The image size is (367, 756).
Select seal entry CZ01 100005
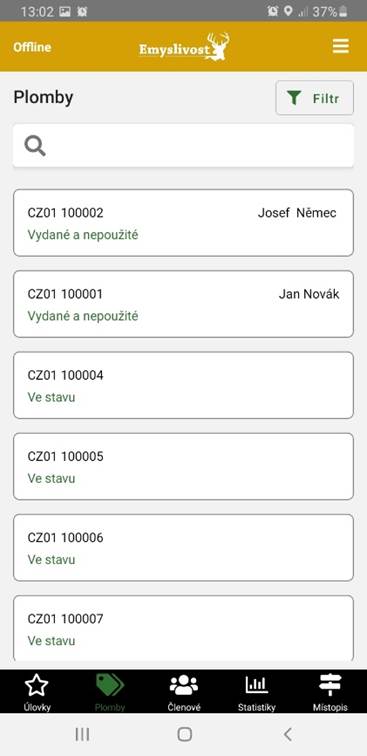[183, 466]
